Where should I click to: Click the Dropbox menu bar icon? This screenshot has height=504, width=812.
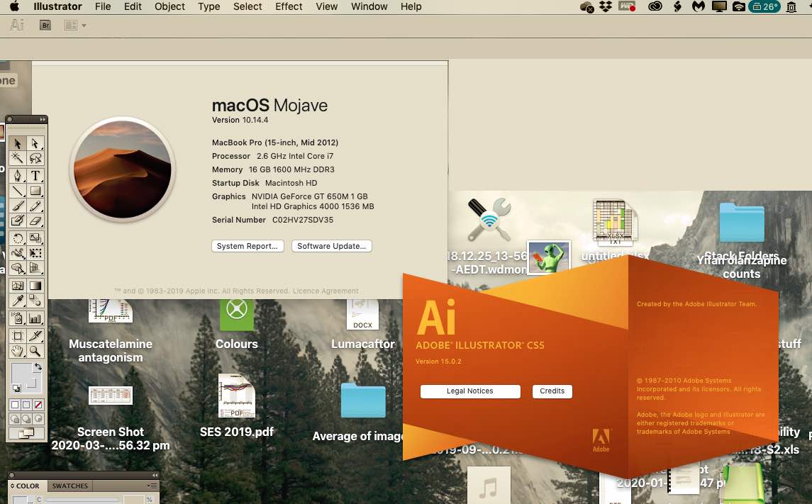(606, 6)
